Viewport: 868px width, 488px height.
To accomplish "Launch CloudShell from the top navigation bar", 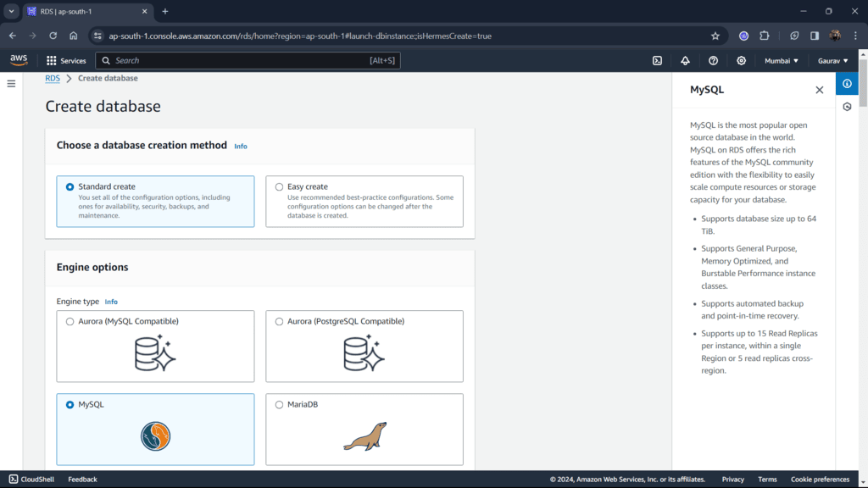I will coord(657,60).
